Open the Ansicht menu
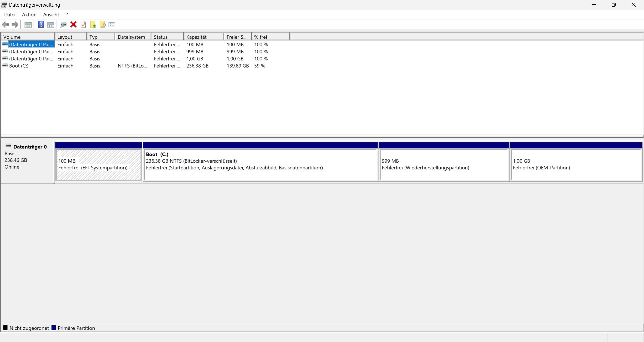Viewport: 644px width, 342px height. (x=51, y=15)
